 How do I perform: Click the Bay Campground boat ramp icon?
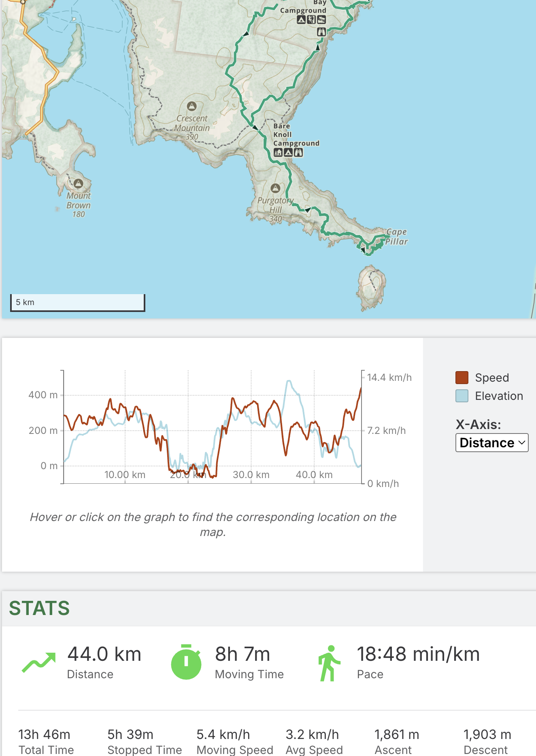point(321,20)
